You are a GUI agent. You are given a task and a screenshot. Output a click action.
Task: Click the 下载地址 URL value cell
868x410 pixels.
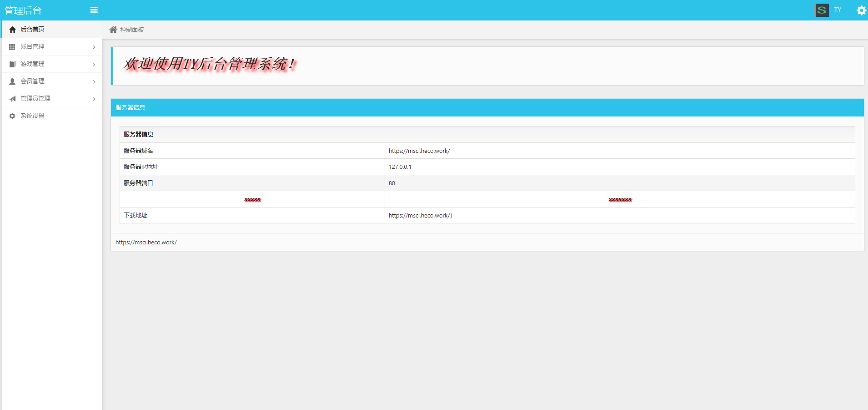coord(420,215)
